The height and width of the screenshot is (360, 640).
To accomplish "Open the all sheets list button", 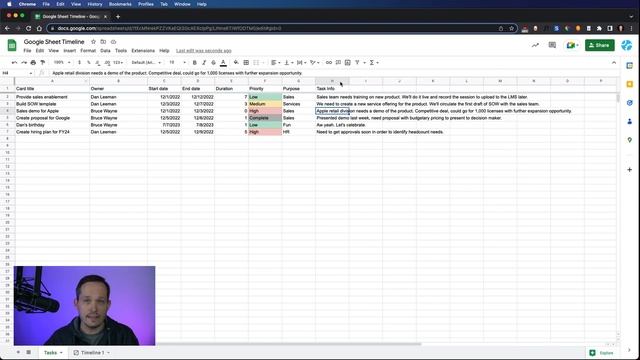I will point(29,352).
